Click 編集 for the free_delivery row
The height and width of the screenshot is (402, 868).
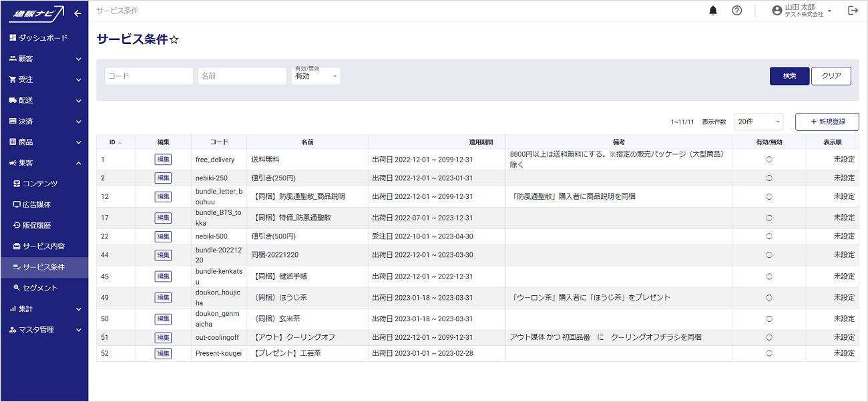click(163, 160)
